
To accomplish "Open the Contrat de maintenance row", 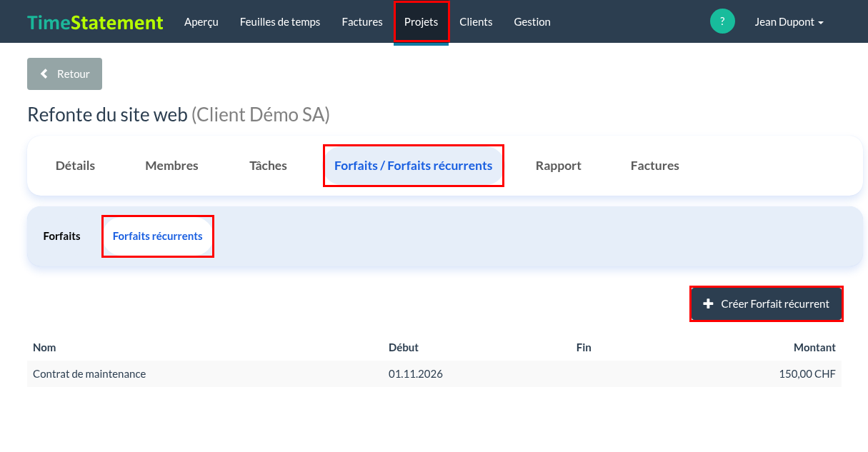I will click(x=434, y=374).
